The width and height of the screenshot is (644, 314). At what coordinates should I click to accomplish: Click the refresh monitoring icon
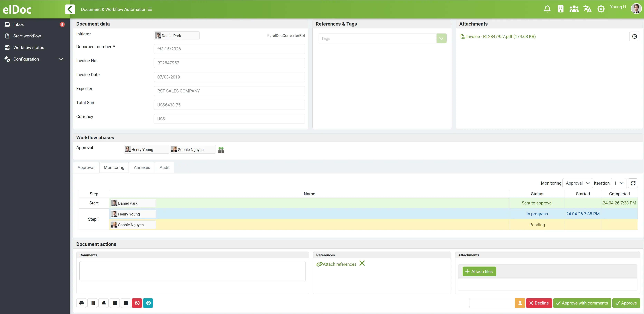633,183
